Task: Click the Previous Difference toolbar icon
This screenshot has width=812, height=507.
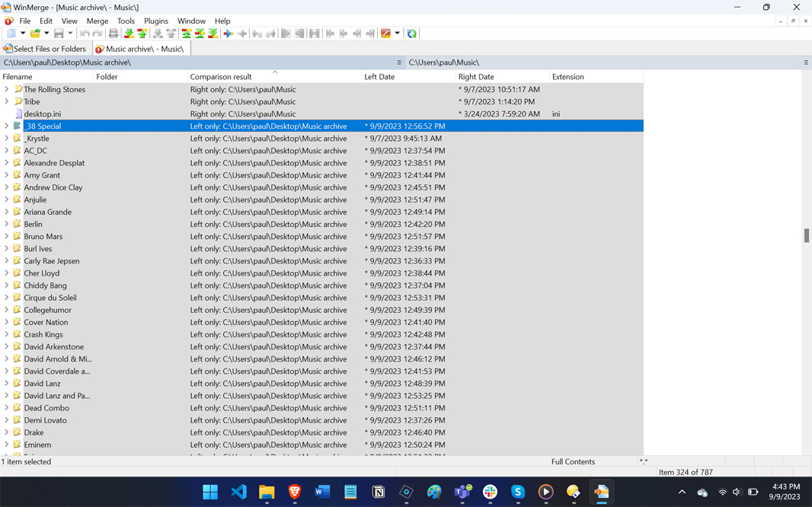Action: [142, 33]
